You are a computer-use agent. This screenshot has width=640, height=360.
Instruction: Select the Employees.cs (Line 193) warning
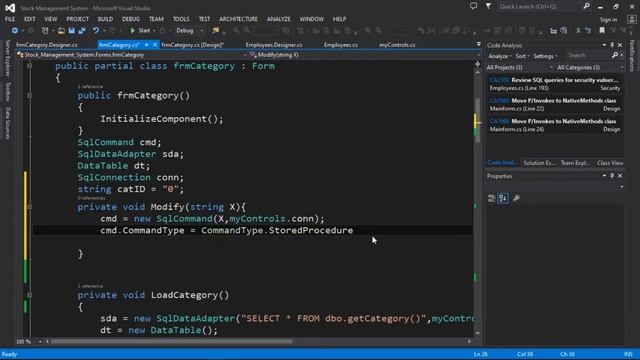(555, 84)
